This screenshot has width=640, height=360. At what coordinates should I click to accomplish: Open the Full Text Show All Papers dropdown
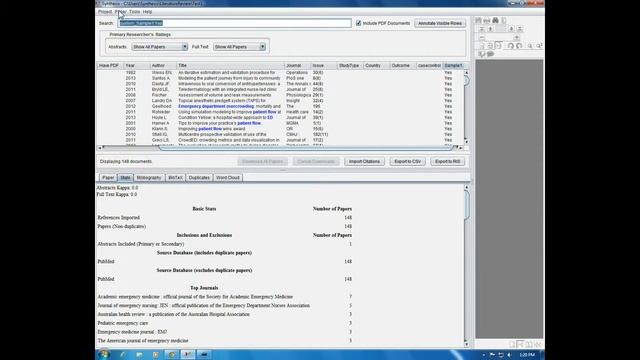tap(239, 47)
